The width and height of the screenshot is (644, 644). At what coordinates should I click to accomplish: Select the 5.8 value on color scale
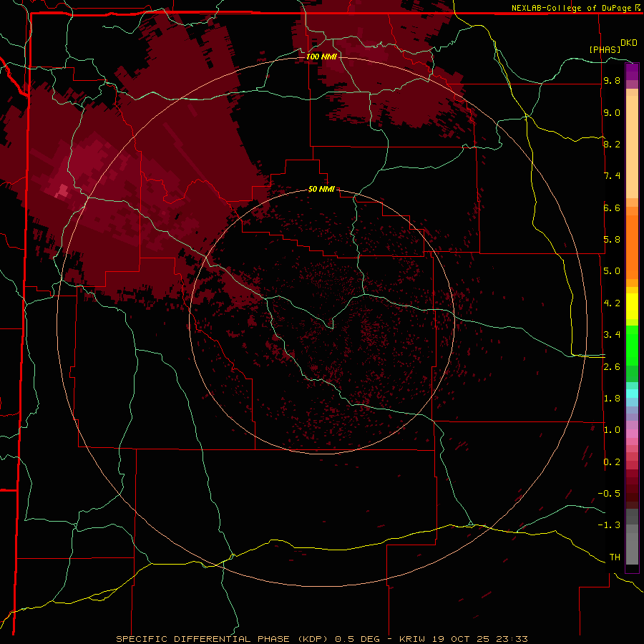(612, 240)
